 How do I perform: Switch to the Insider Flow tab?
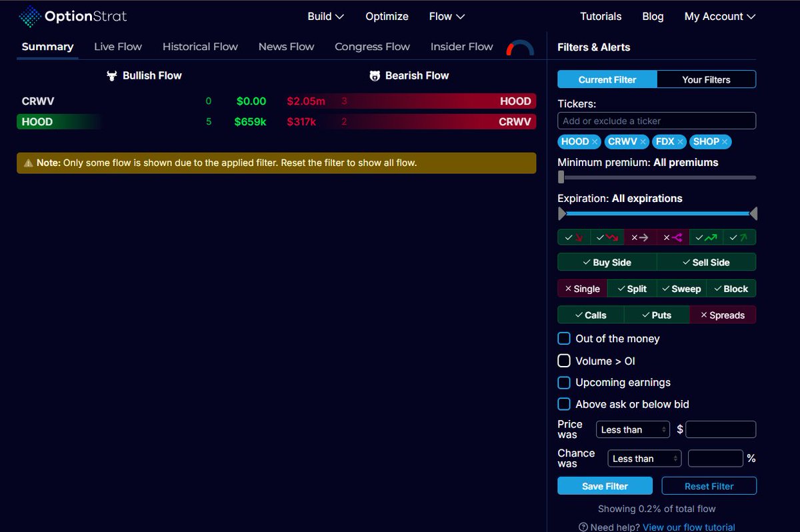[x=462, y=47]
